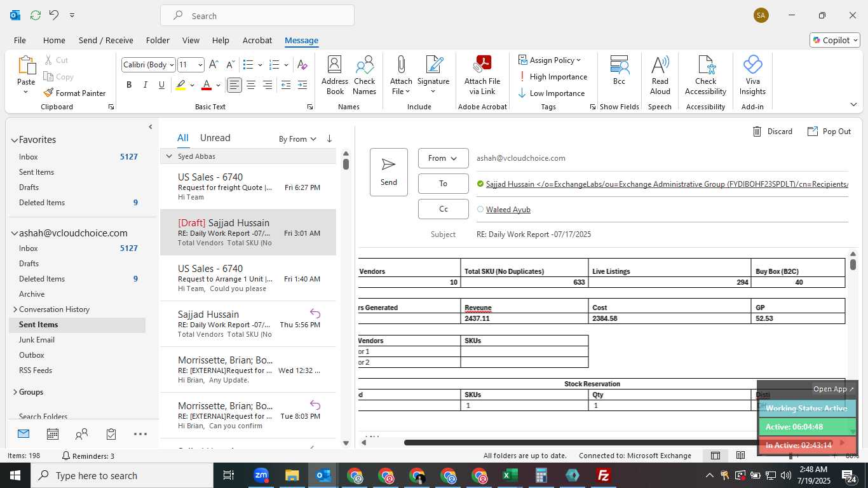The image size is (868, 488).
Task: Open the By From sort dropdown
Action: tap(297, 139)
